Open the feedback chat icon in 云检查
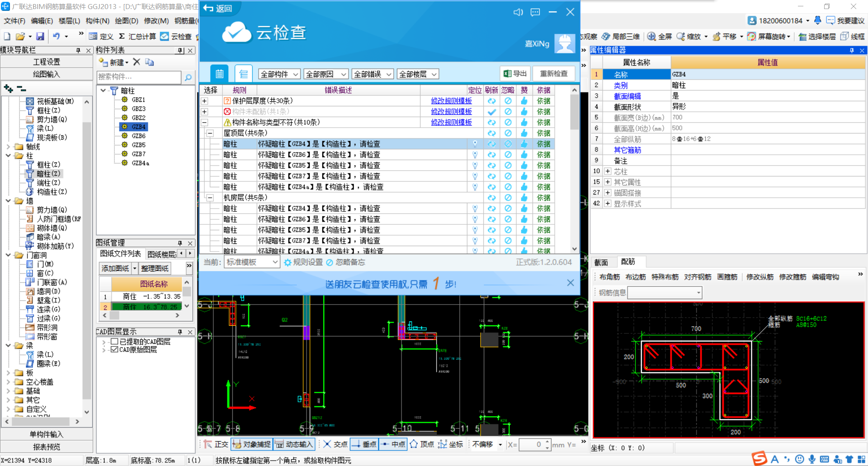 tap(535, 12)
